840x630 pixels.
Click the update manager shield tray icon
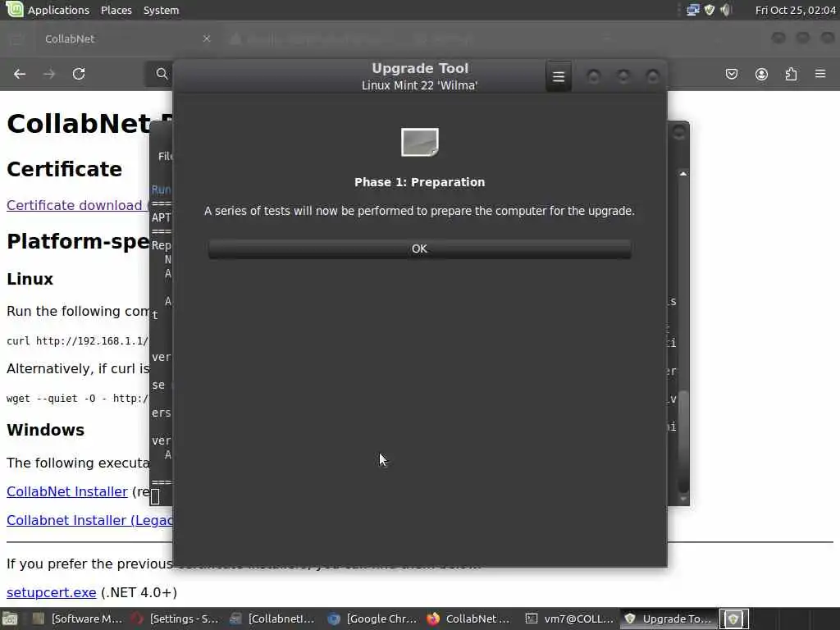click(x=710, y=10)
